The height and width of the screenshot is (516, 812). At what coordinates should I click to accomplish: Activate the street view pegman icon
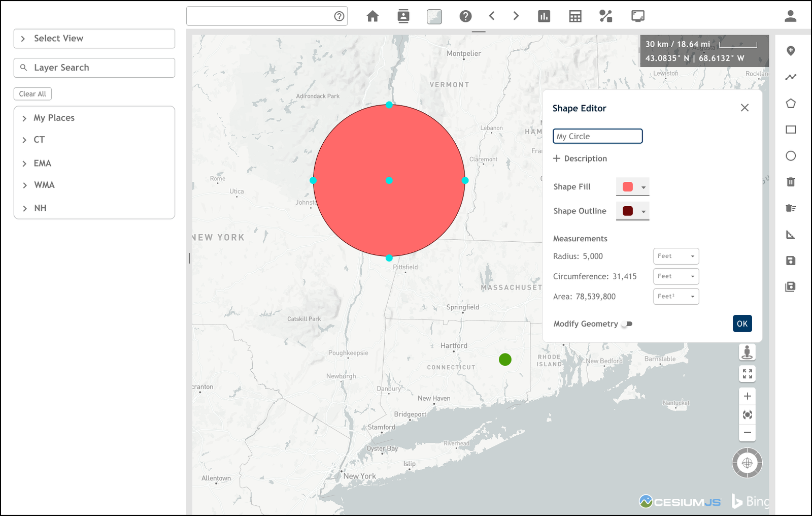tap(747, 352)
